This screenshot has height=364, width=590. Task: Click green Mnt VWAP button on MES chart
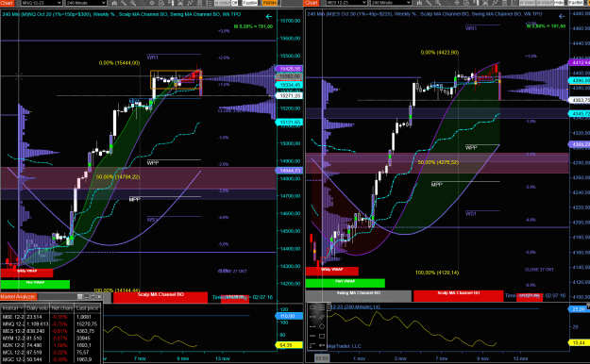click(346, 283)
